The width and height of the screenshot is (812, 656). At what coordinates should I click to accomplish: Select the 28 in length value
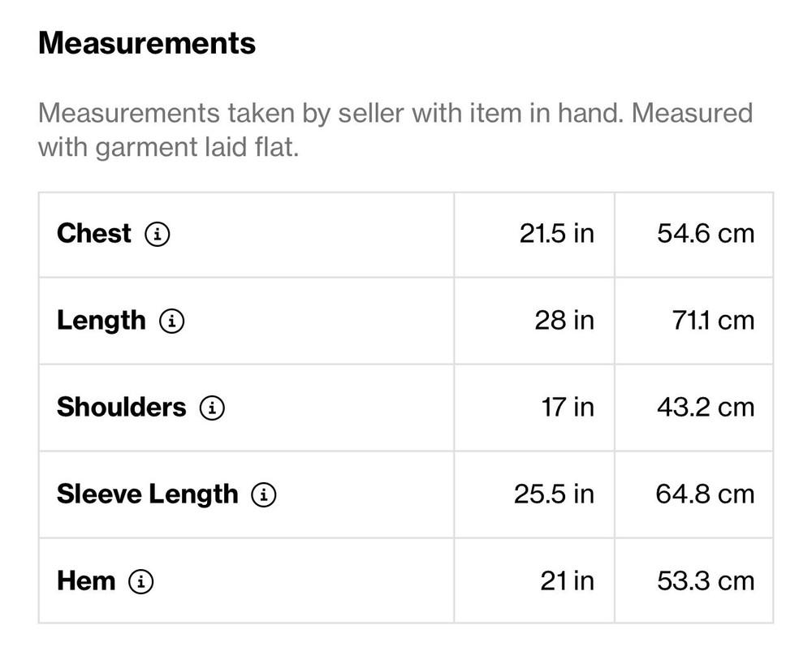point(564,321)
